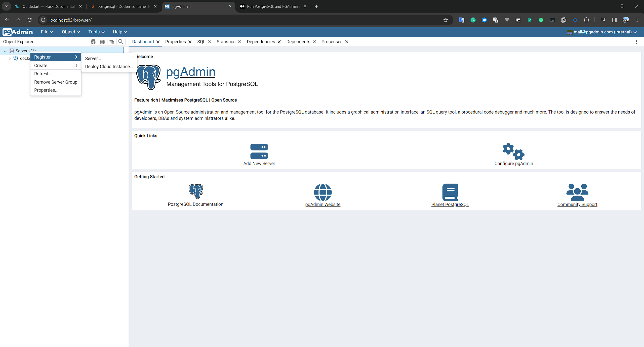Viewport: 644px width, 347px height.
Task: Click the browser address bar
Action: 226,20
